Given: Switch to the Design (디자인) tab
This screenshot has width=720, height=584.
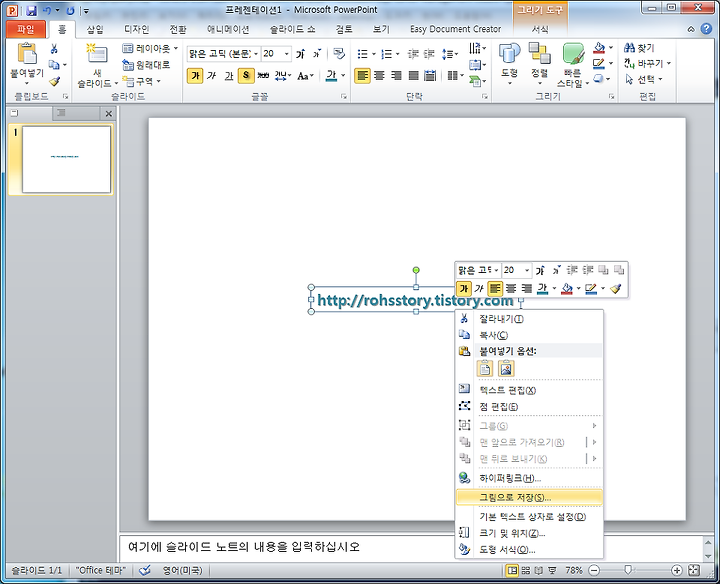Looking at the screenshot, I should click(x=137, y=29).
